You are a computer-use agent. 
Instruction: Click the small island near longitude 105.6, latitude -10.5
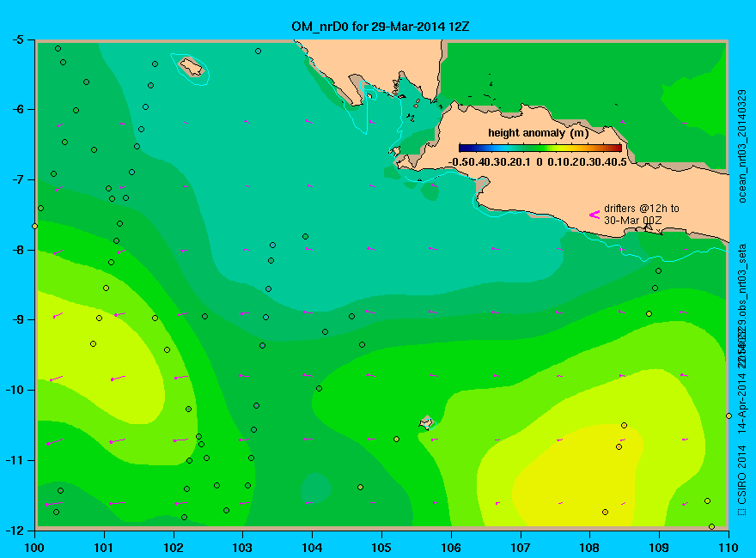[x=426, y=423]
